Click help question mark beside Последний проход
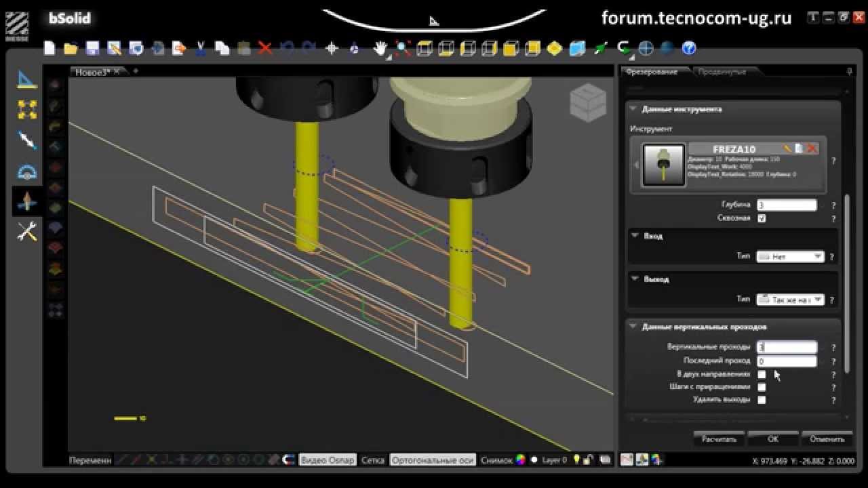Image resolution: width=868 pixels, height=488 pixels. coord(833,362)
